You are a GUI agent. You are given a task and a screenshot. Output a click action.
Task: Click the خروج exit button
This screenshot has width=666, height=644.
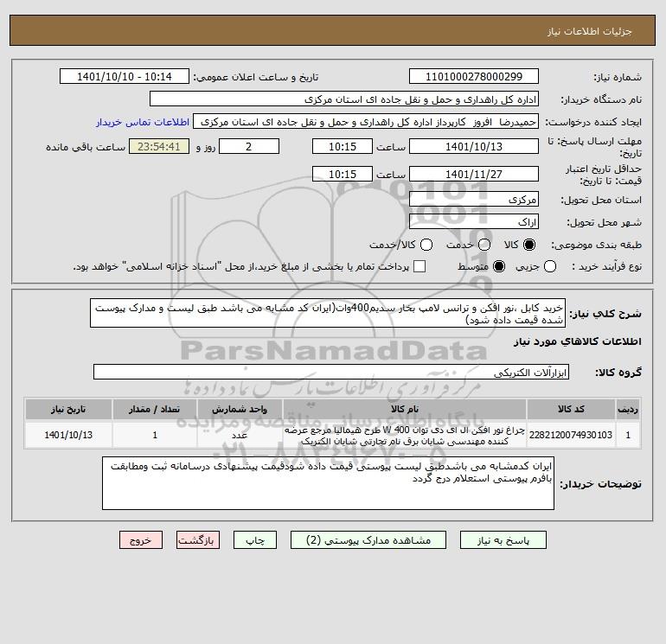coord(141,540)
